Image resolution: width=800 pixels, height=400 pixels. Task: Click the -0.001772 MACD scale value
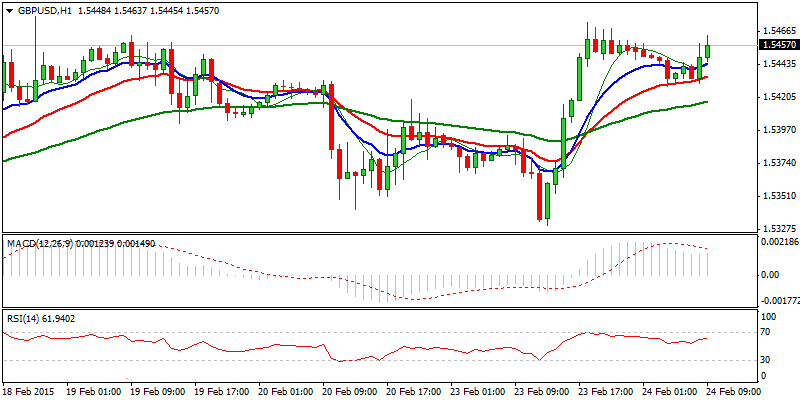(781, 301)
